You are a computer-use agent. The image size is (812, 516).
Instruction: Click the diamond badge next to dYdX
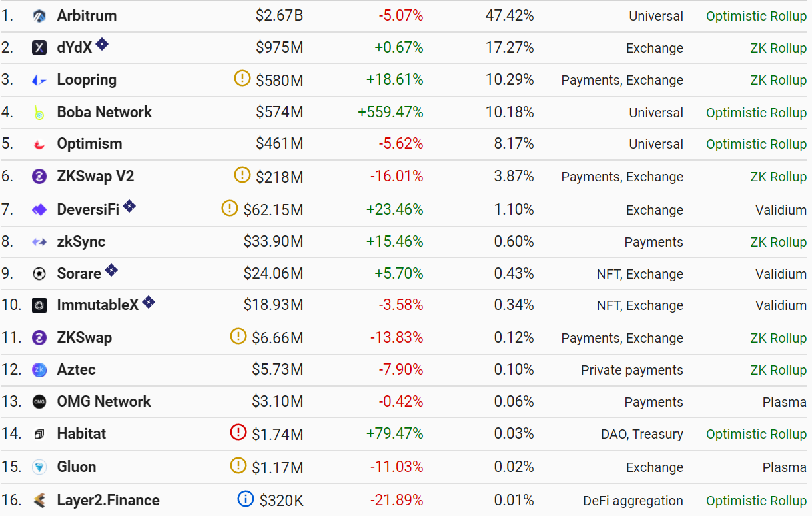pyautogui.click(x=102, y=45)
